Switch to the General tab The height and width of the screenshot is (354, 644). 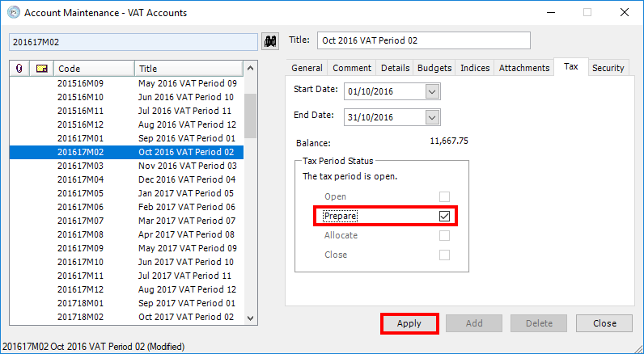click(x=307, y=68)
